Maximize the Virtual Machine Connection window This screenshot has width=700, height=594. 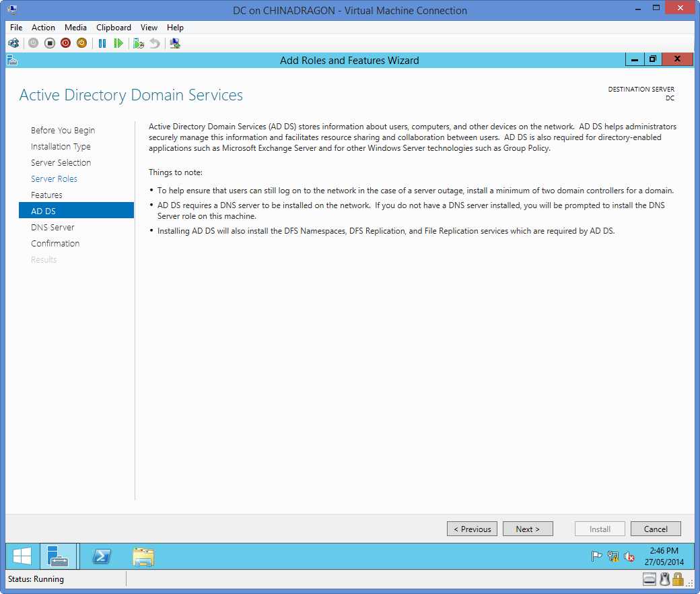(x=656, y=7)
